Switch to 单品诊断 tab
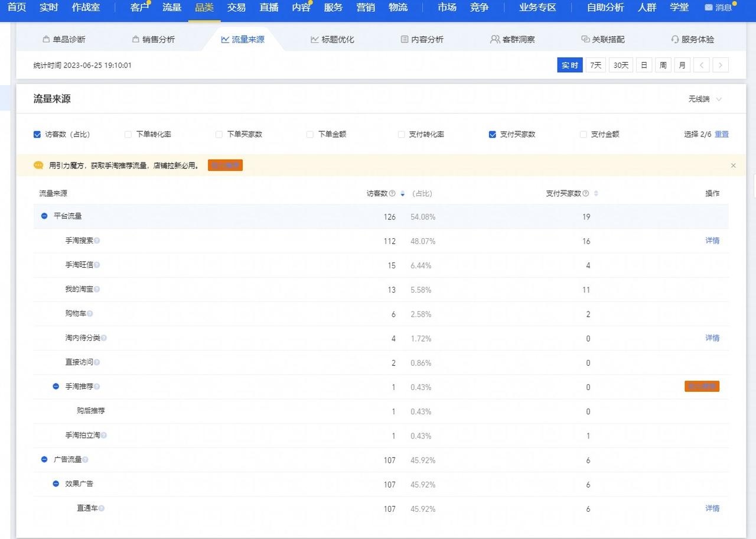This screenshot has height=539, width=756. [64, 40]
